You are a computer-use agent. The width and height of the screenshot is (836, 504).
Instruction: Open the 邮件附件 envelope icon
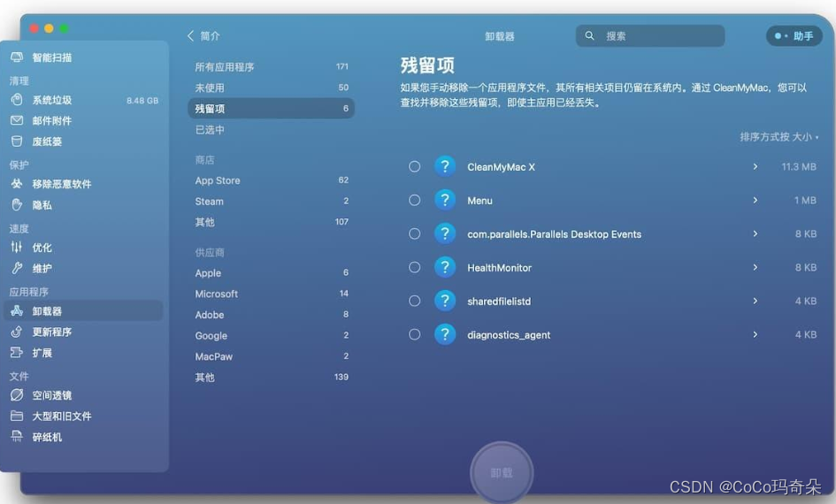(x=17, y=120)
